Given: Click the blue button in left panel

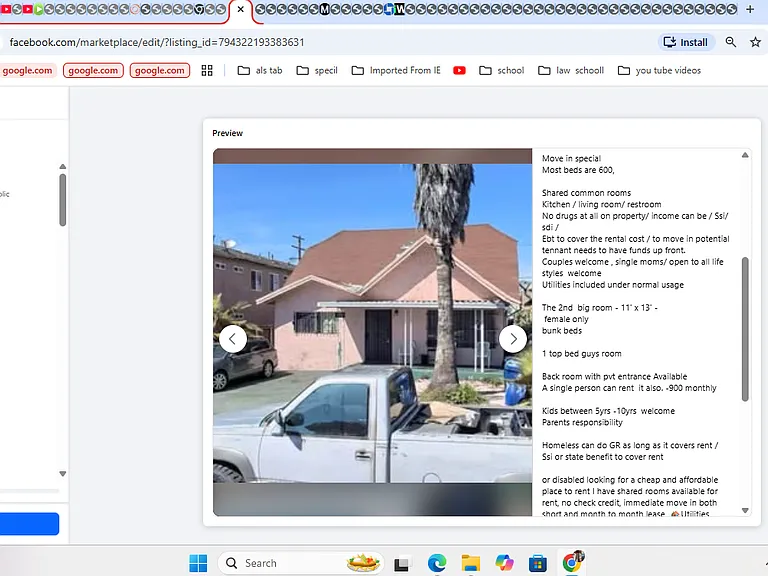Looking at the screenshot, I should tap(29, 524).
